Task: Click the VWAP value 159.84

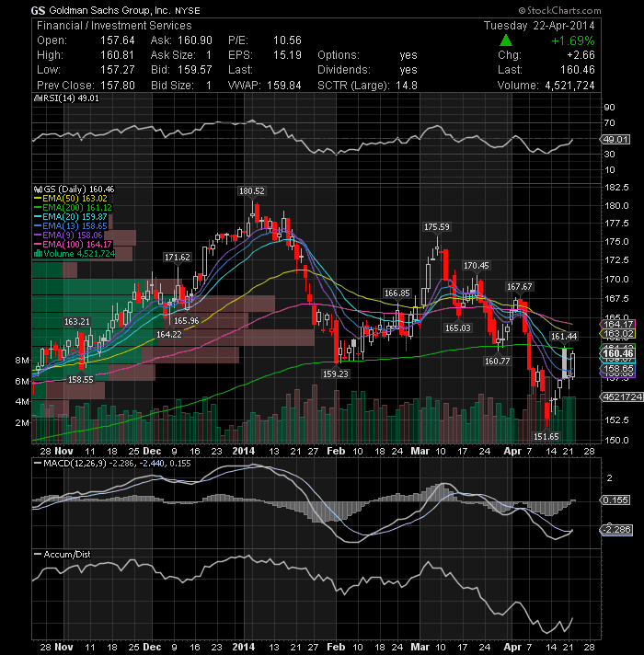Action: [x=284, y=86]
